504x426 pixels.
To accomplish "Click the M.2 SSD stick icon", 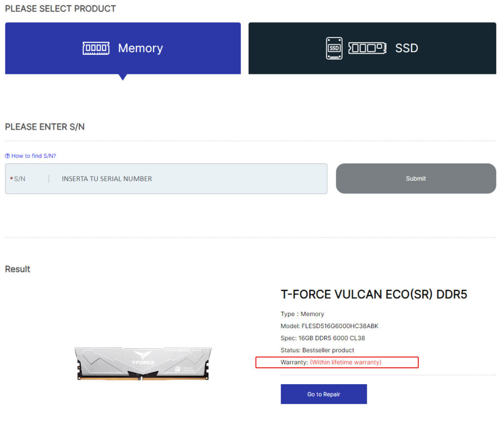I will (367, 48).
